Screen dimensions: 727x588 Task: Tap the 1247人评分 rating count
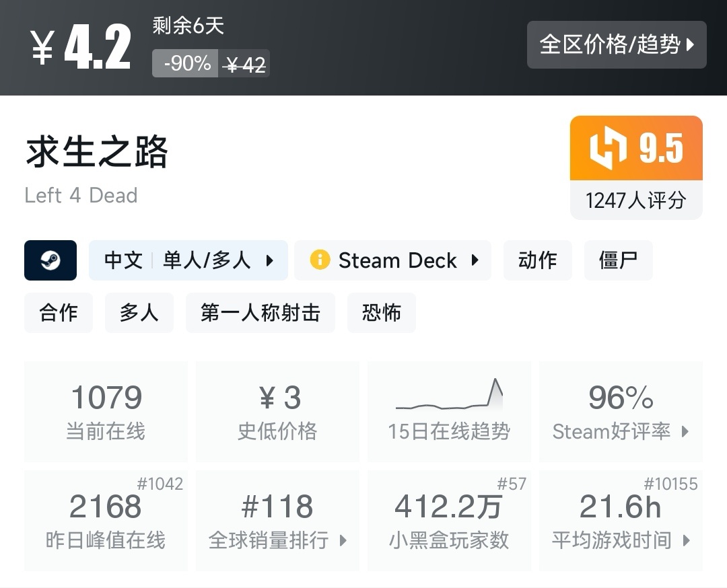coord(636,200)
